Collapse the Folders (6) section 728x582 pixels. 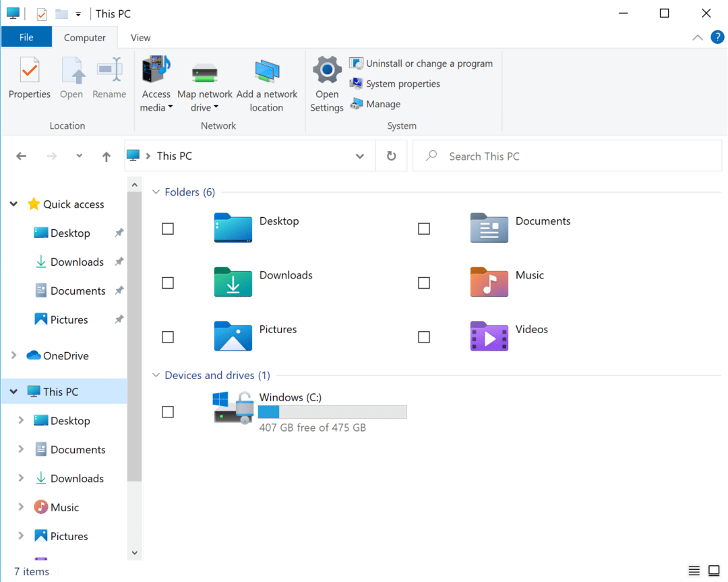point(156,192)
